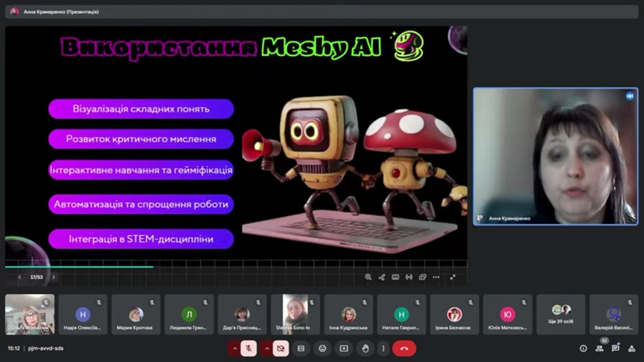The image size is (644, 362).
Task: Click the audio indicator on Анна's video tile
Action: point(630,96)
